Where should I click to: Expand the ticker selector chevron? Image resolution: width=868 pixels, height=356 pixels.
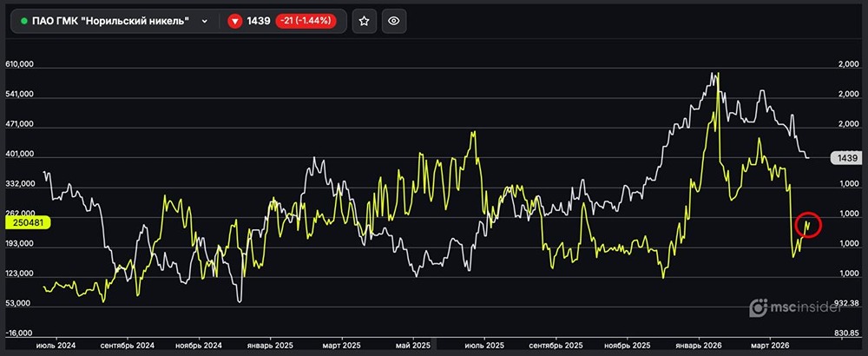[x=204, y=22]
